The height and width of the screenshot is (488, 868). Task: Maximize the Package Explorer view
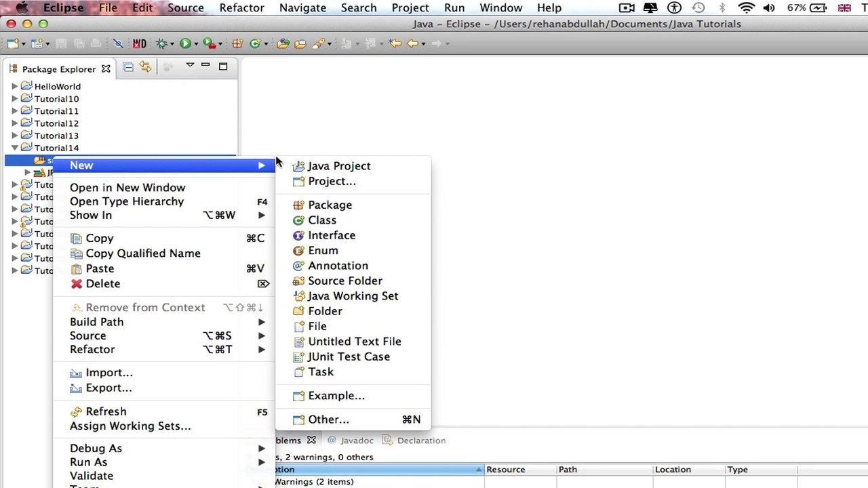222,66
